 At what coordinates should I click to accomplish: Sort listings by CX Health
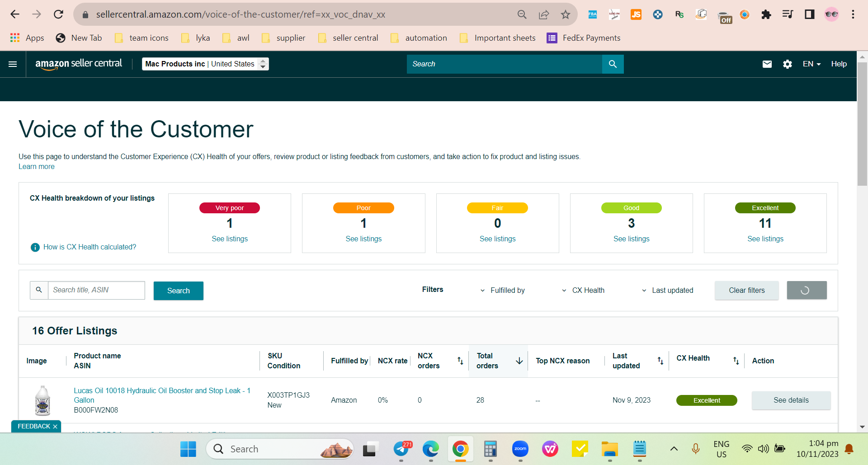(x=736, y=361)
